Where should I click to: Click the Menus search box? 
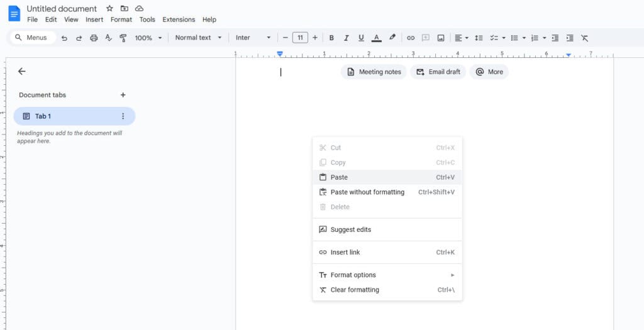click(x=33, y=37)
